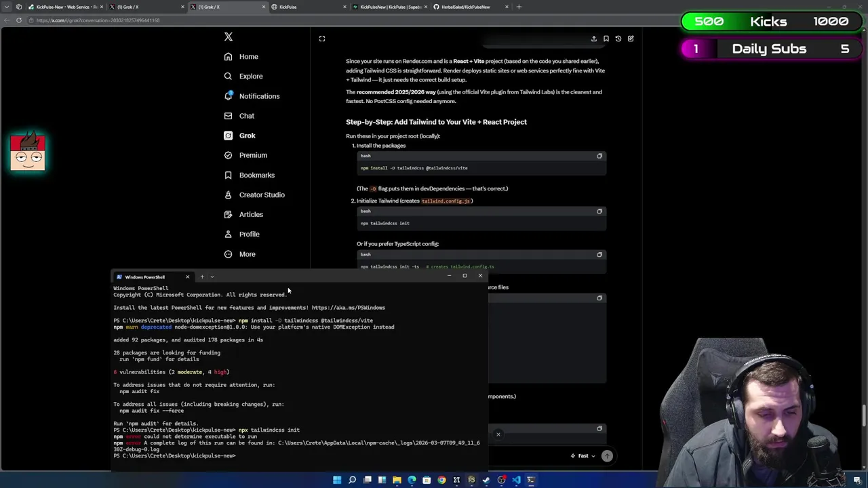Open Home in the X sidebar
Image resolution: width=868 pixels, height=488 pixels.
pyautogui.click(x=241, y=57)
